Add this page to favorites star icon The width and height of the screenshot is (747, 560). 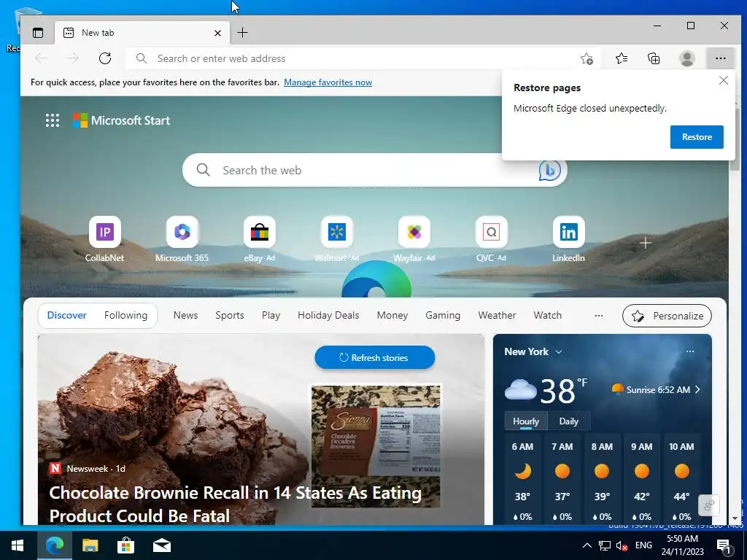coord(587,58)
